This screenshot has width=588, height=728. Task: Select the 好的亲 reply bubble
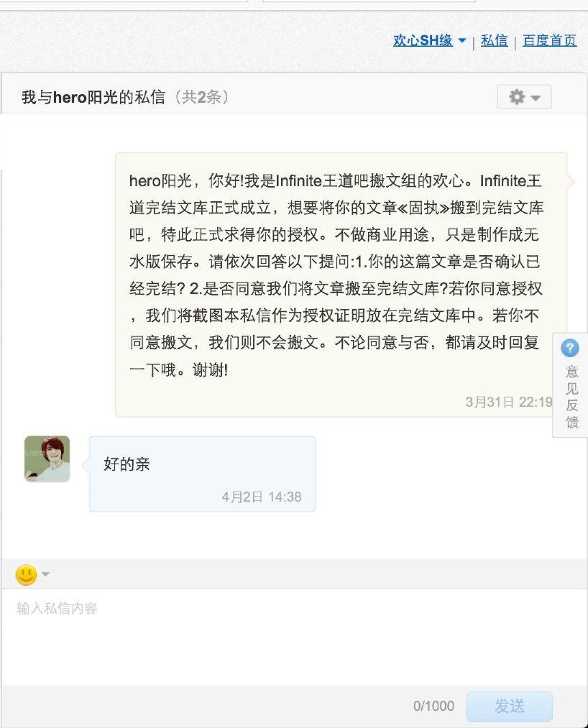[x=203, y=474]
